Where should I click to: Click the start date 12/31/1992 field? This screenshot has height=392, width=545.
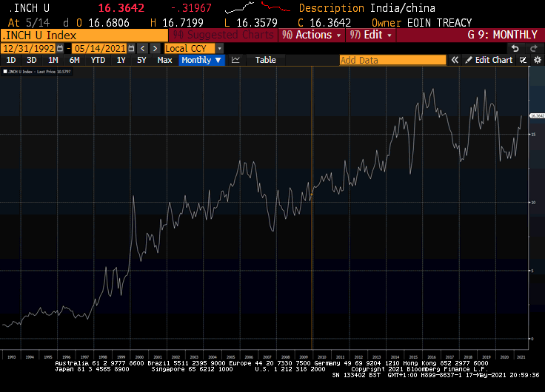point(28,49)
